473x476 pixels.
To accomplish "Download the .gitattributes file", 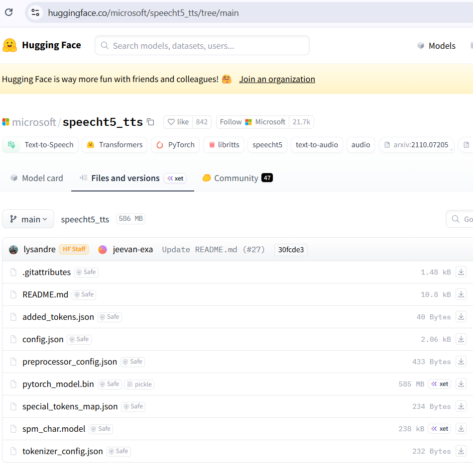I will pyautogui.click(x=461, y=272).
